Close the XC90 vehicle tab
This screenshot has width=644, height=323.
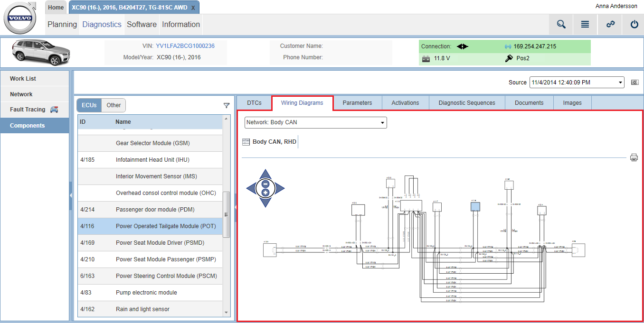tap(193, 8)
